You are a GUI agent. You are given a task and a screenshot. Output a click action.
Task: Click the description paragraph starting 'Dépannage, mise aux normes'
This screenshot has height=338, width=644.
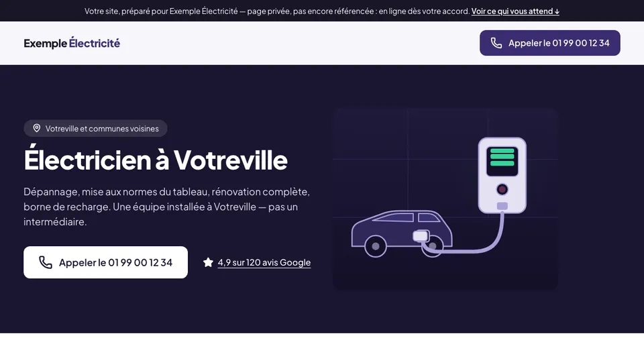tap(167, 207)
